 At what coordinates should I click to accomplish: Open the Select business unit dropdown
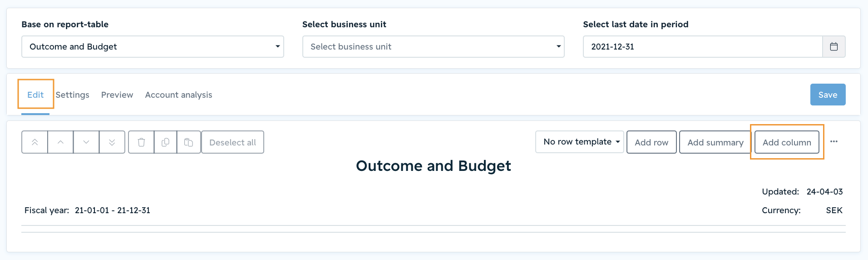pyautogui.click(x=433, y=46)
